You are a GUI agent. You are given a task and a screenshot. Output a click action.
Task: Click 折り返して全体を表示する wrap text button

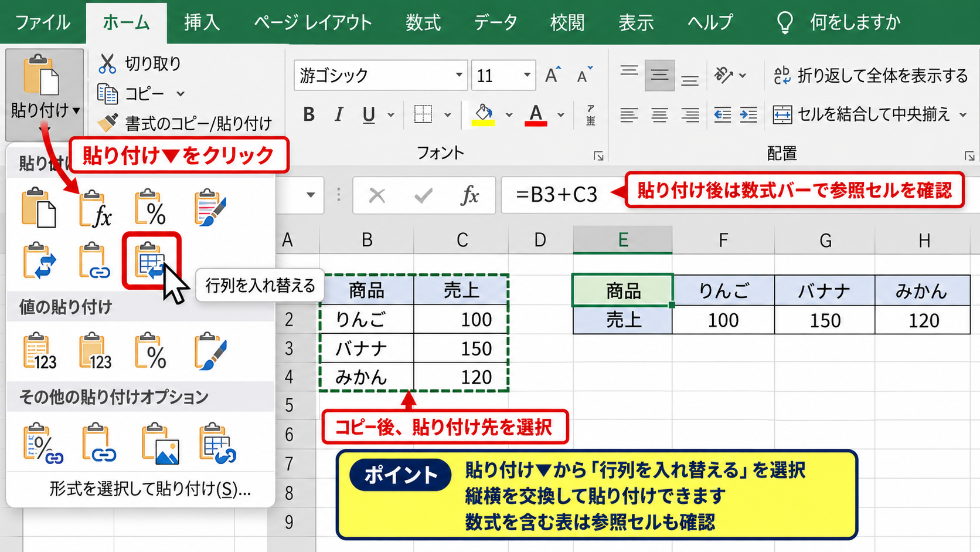point(870,75)
